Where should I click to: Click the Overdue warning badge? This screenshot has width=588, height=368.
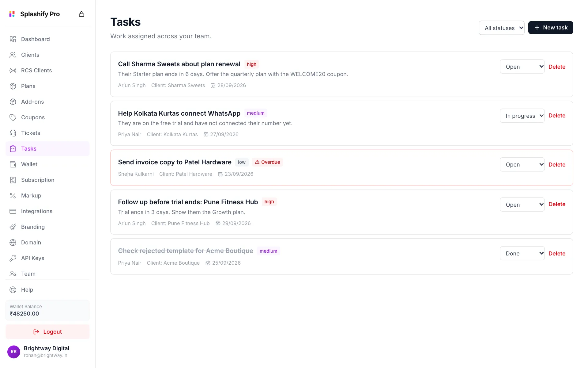[x=268, y=162]
